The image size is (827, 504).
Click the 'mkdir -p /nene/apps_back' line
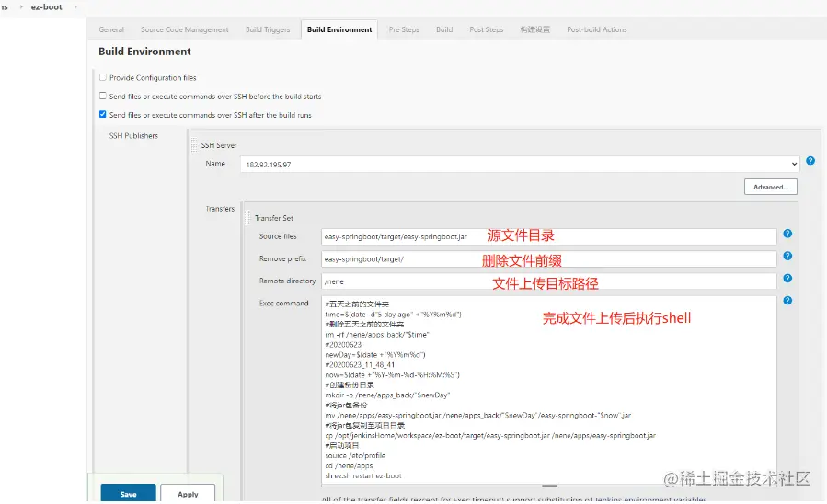point(387,395)
